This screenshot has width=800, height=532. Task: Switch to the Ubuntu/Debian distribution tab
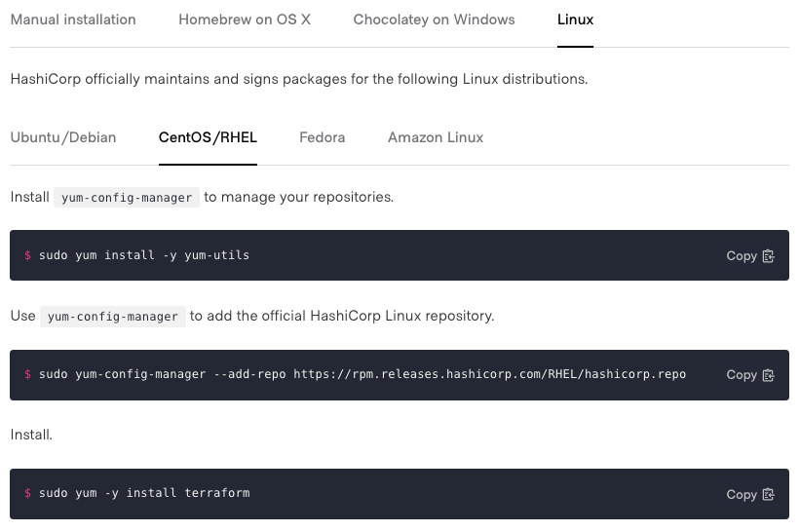pos(63,137)
